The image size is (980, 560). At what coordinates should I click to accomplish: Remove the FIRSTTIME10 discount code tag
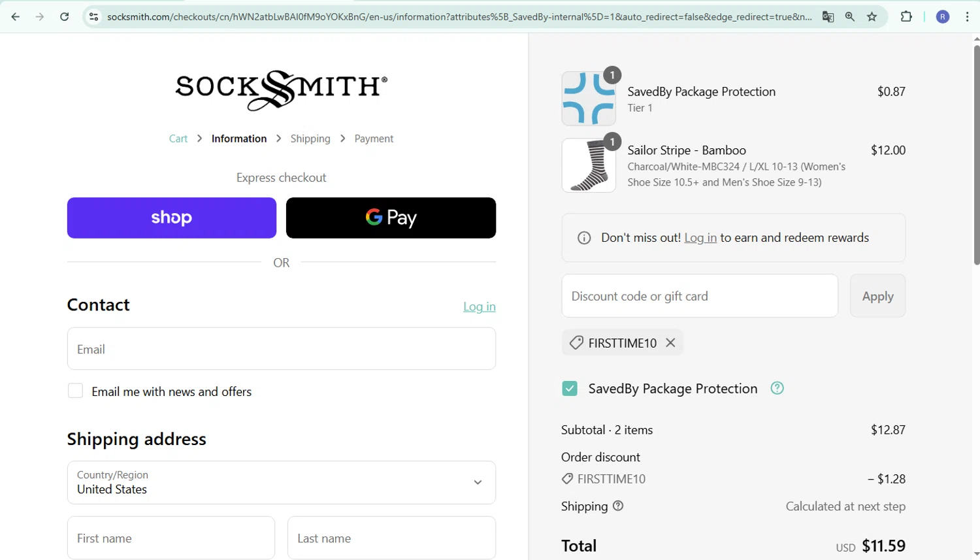coord(670,342)
